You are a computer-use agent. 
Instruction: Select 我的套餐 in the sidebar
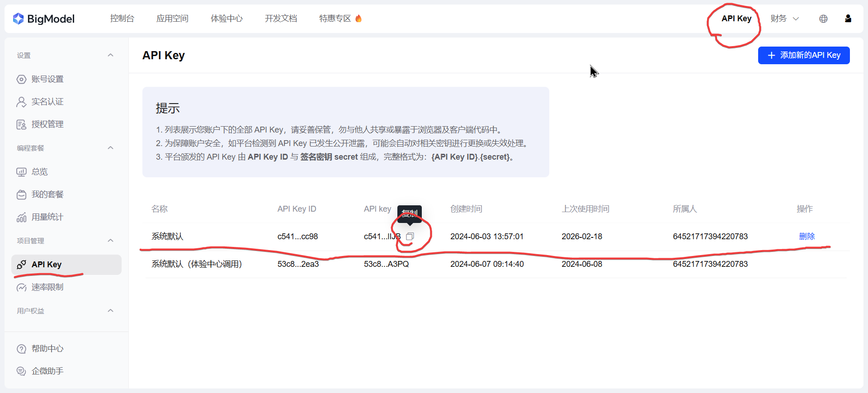[x=47, y=194]
